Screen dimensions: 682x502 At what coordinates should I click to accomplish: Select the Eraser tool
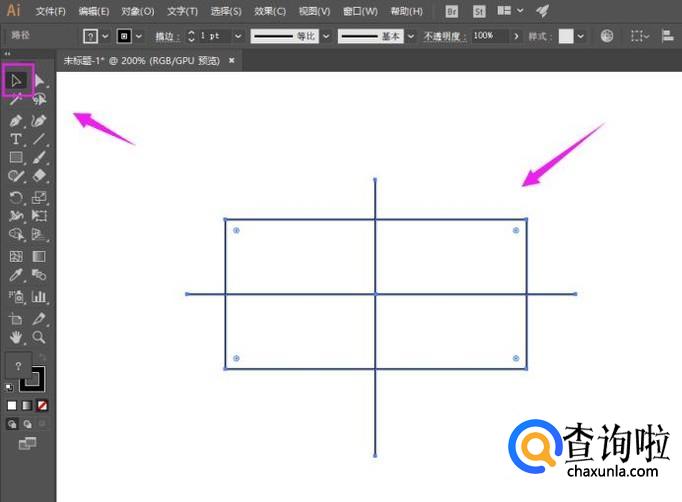39,176
